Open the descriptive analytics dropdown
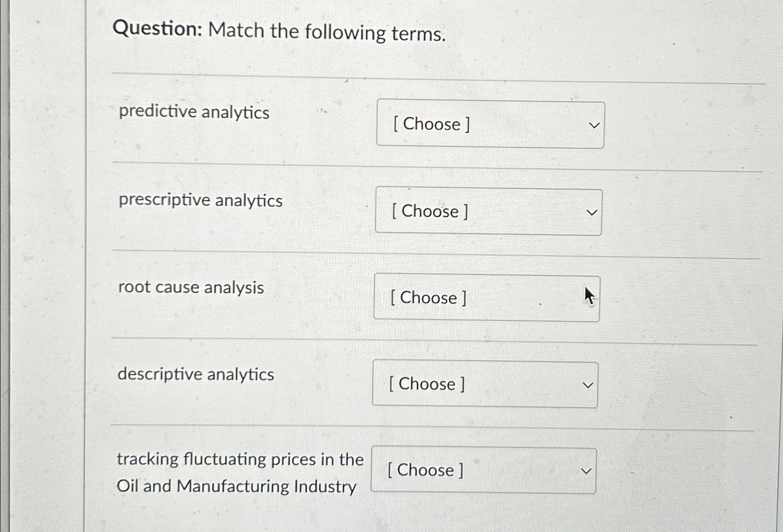The height and width of the screenshot is (532, 783). click(484, 384)
